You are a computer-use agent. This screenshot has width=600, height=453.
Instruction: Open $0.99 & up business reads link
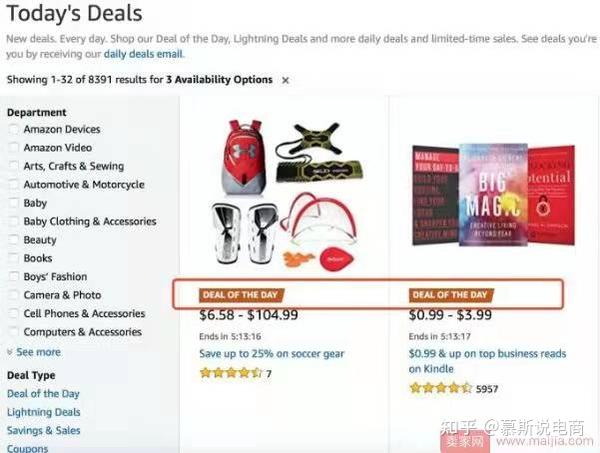[487, 354]
